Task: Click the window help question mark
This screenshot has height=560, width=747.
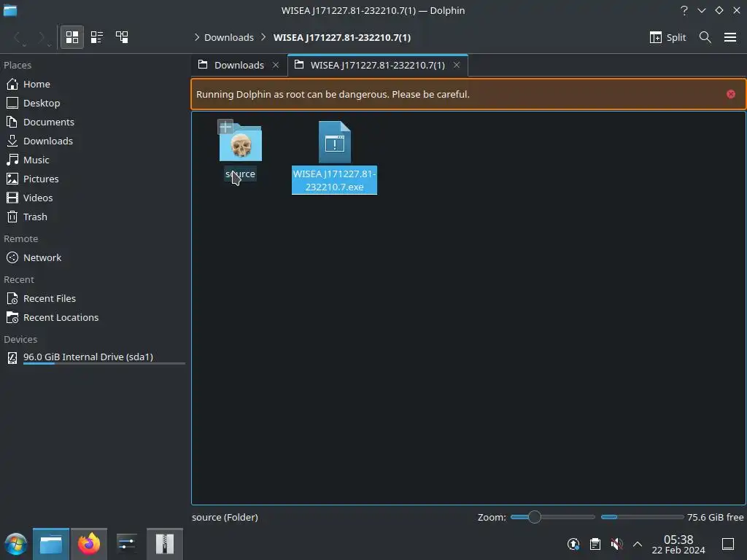Action: (684, 10)
